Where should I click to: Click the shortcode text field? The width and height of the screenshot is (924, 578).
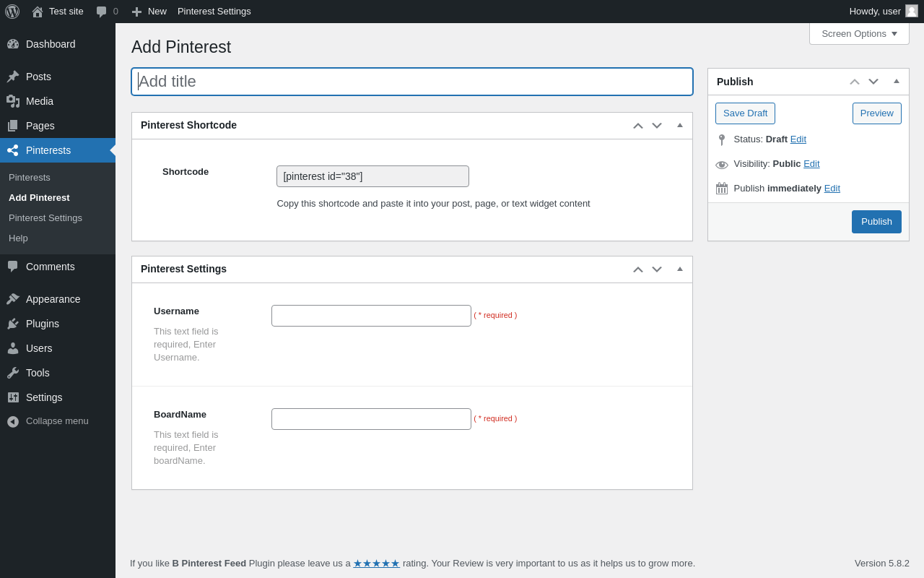pos(372,176)
